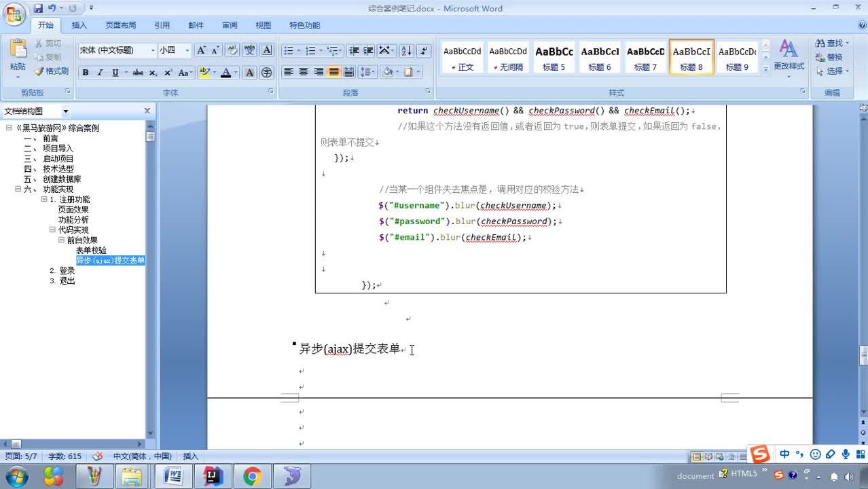Collapse the 六、功能实现 tree node

18,189
